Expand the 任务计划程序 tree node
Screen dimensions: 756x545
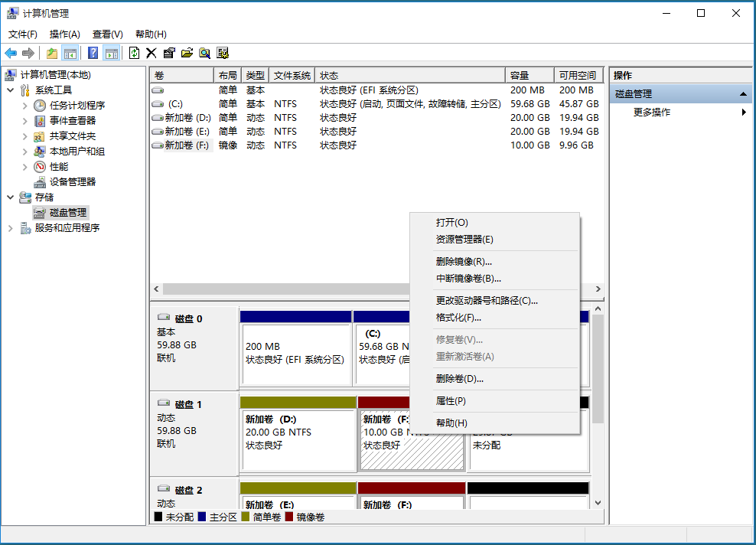pos(25,106)
